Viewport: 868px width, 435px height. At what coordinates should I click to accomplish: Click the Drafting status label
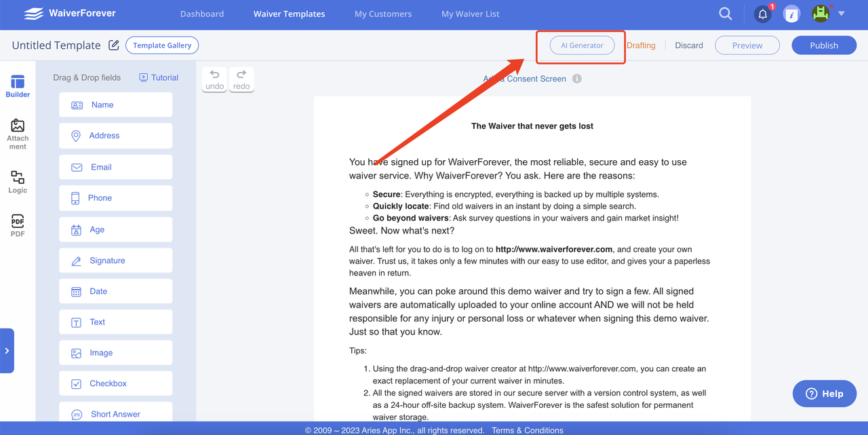coord(641,45)
